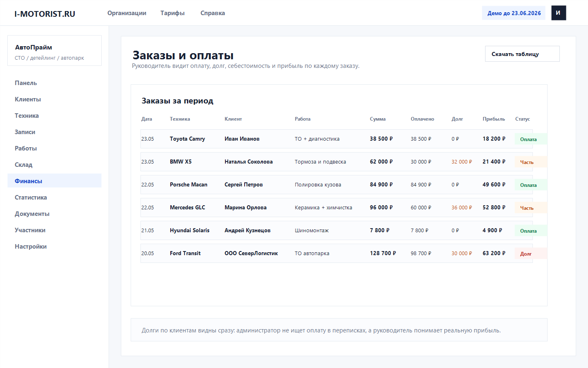Click the ТО + диагностика work cell

[x=317, y=139]
